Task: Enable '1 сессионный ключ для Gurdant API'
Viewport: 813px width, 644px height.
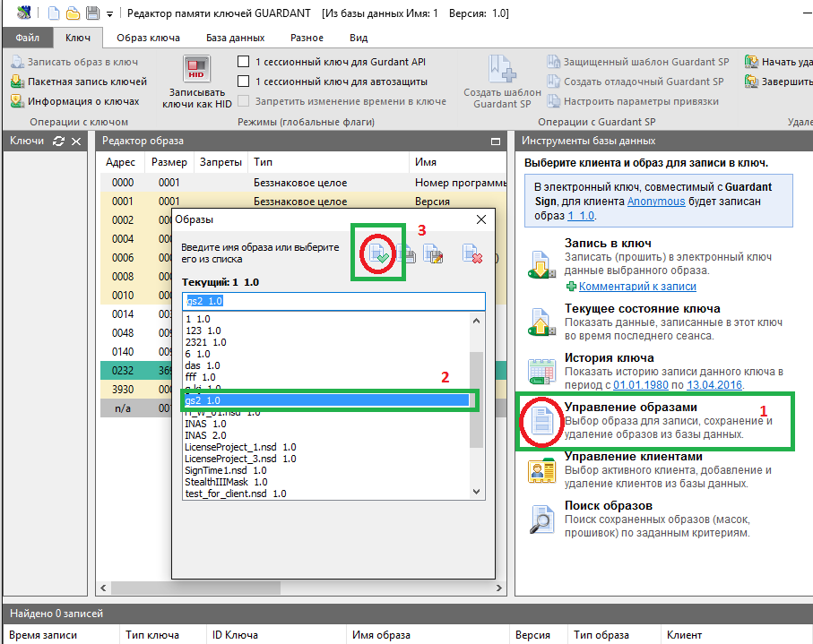Action: coord(243,62)
